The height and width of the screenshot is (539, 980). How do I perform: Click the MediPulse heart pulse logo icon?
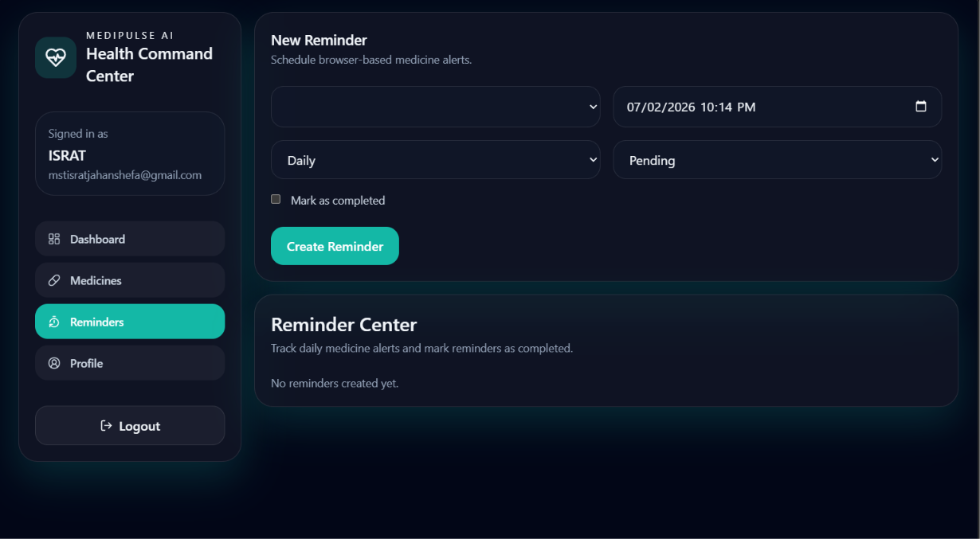[56, 57]
